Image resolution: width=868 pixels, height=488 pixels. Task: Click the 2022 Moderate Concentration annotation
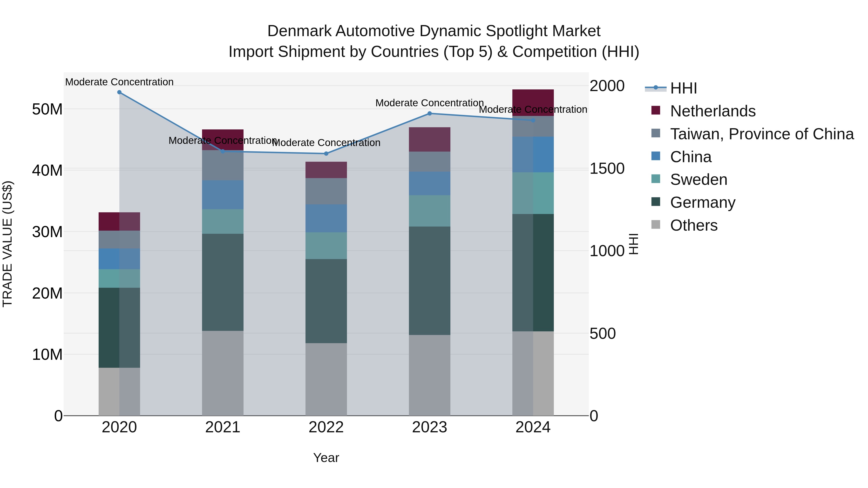[x=326, y=142]
